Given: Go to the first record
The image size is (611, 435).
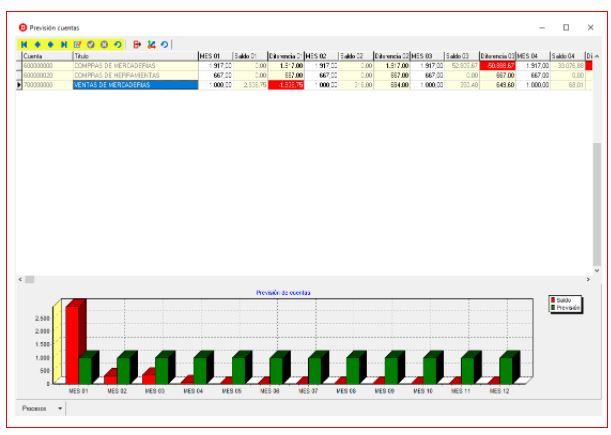Looking at the screenshot, I should click(x=24, y=45).
